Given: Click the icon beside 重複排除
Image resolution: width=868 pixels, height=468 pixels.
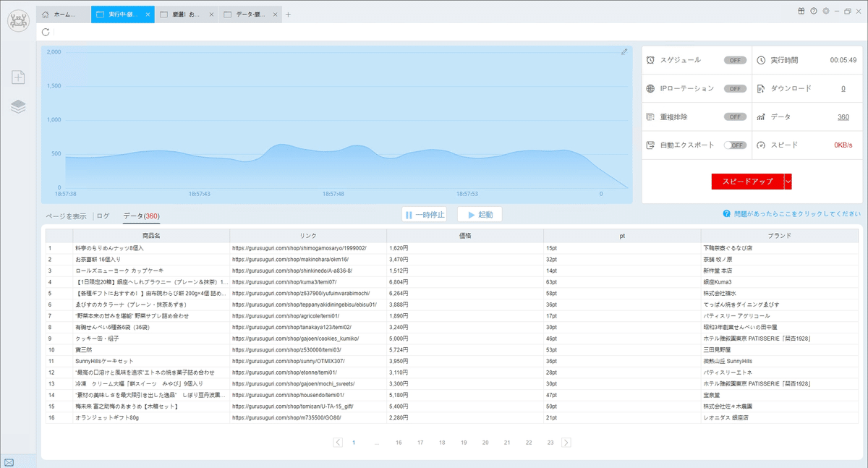Looking at the screenshot, I should click(650, 116).
